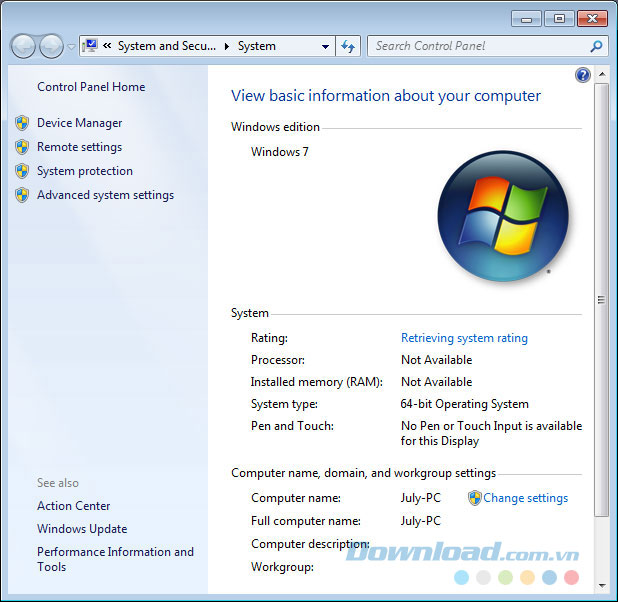Click Retrieving system rating link

464,338
